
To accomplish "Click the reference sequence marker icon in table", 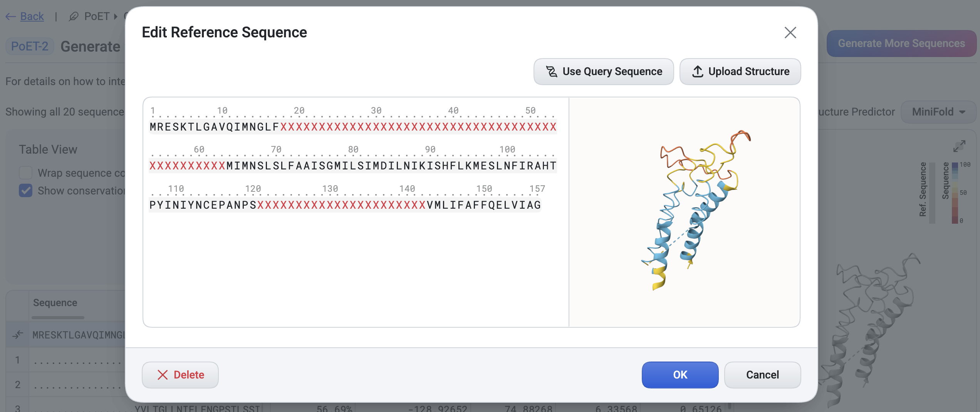I will point(17,335).
